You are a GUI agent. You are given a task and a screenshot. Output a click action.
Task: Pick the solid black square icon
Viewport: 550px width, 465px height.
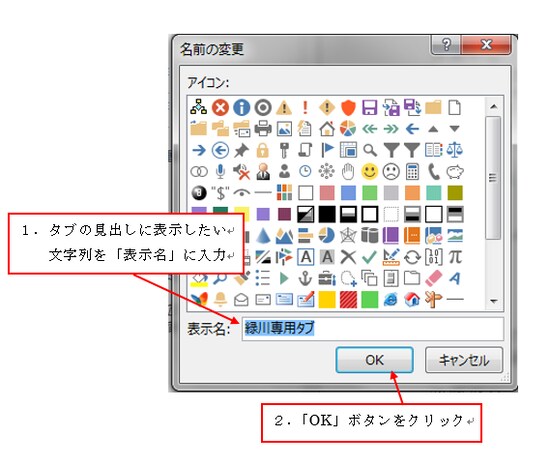click(x=327, y=214)
